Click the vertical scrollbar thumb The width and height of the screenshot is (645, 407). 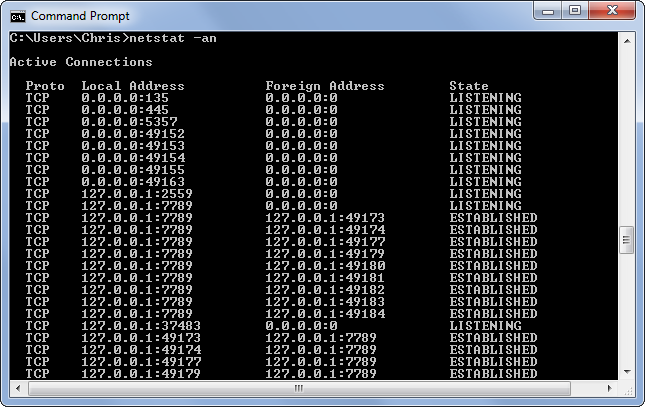[627, 240]
